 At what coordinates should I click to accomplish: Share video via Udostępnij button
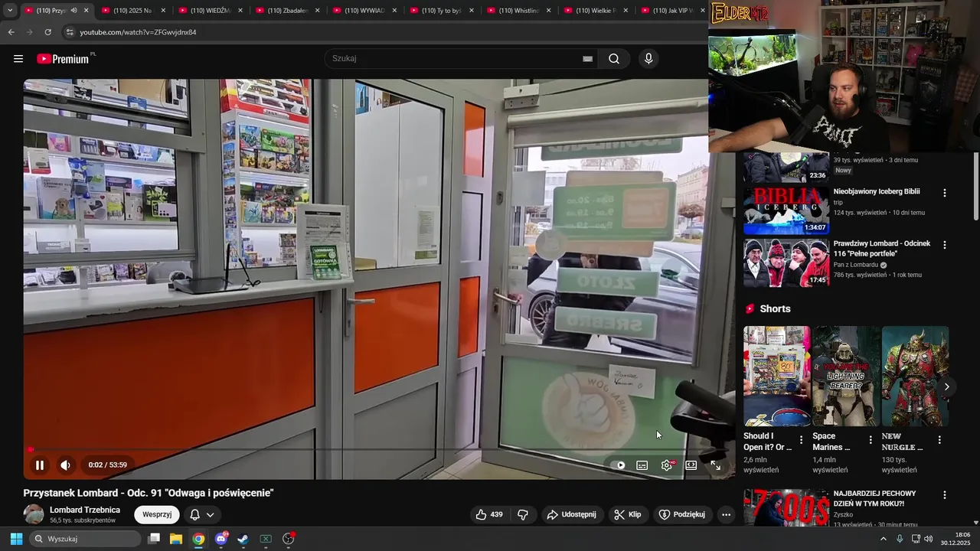[571, 514]
